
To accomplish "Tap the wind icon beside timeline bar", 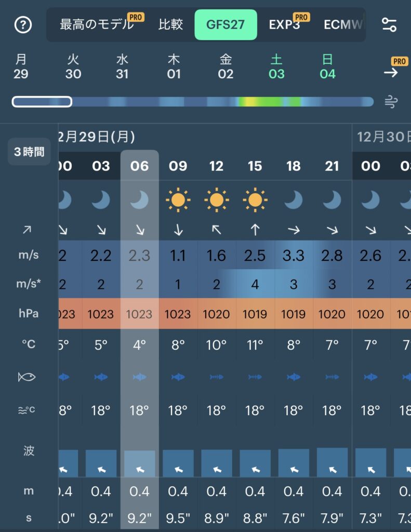I will (391, 102).
